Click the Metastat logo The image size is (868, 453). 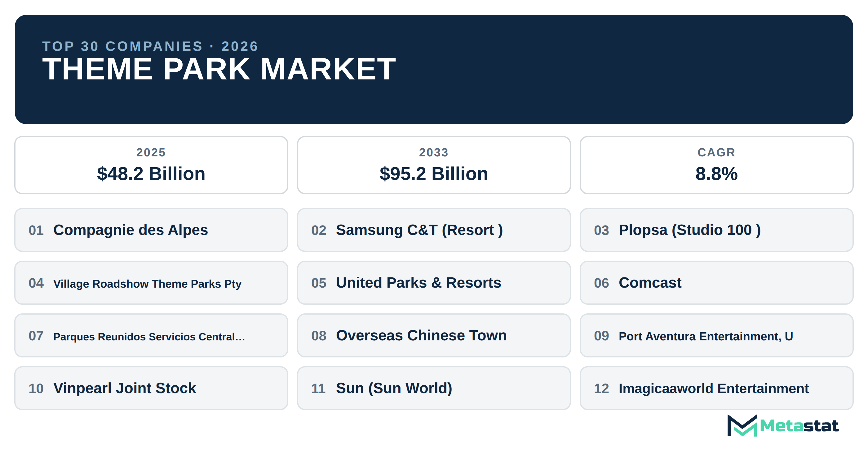click(x=782, y=425)
